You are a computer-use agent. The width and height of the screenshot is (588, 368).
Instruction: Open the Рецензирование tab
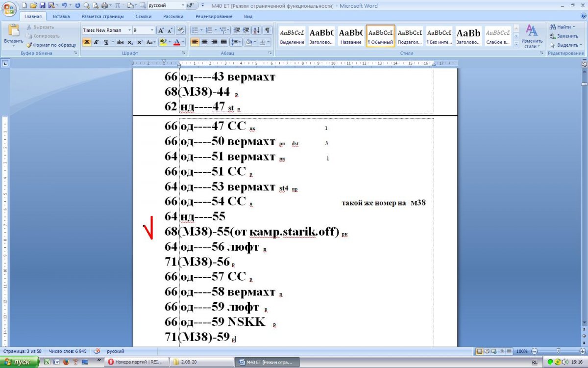click(x=214, y=16)
